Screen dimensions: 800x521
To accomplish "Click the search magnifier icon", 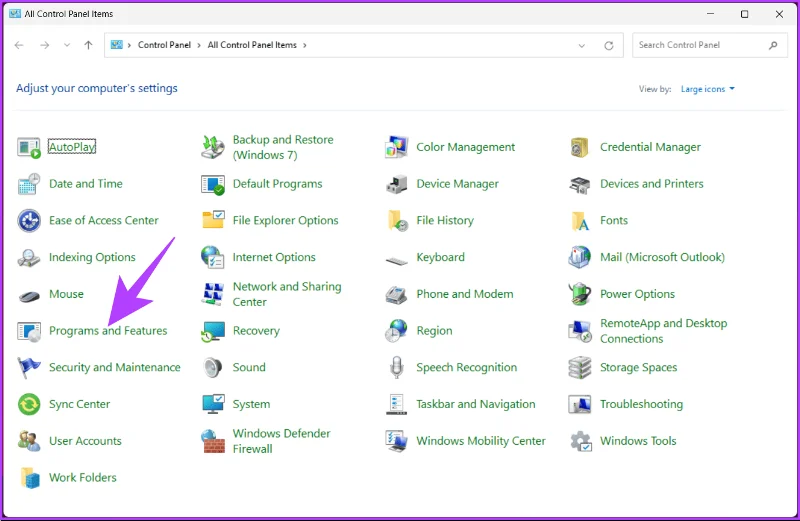I will pos(773,45).
